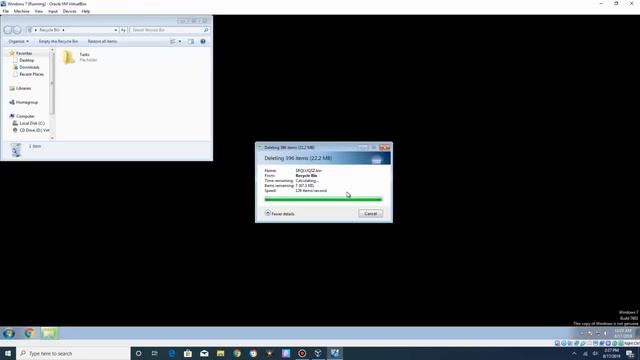
Task: Open the Organize dropdown menu
Action: 18,41
